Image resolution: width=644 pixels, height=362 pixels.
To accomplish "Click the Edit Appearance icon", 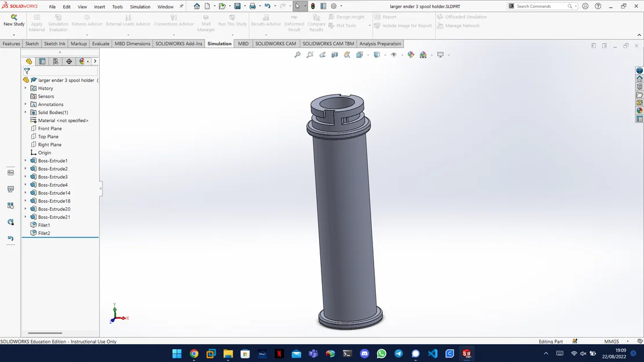I will click(411, 54).
